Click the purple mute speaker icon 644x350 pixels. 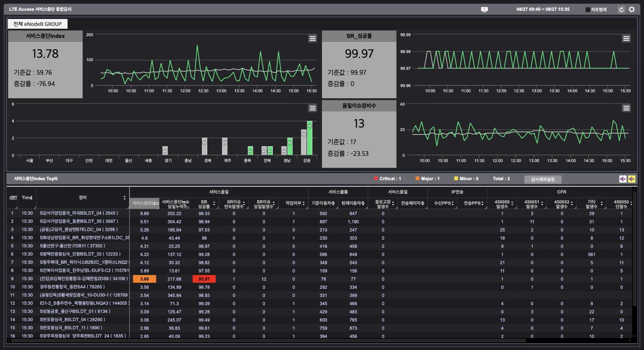[623, 179]
